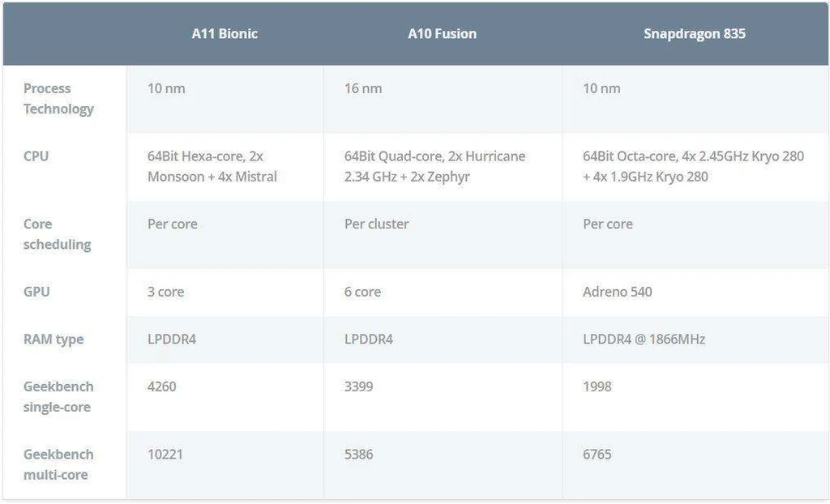Select the Snapdragon 835 CPU cell mentioning Kryo 280
The width and height of the screenshot is (830, 504).
tap(694, 166)
